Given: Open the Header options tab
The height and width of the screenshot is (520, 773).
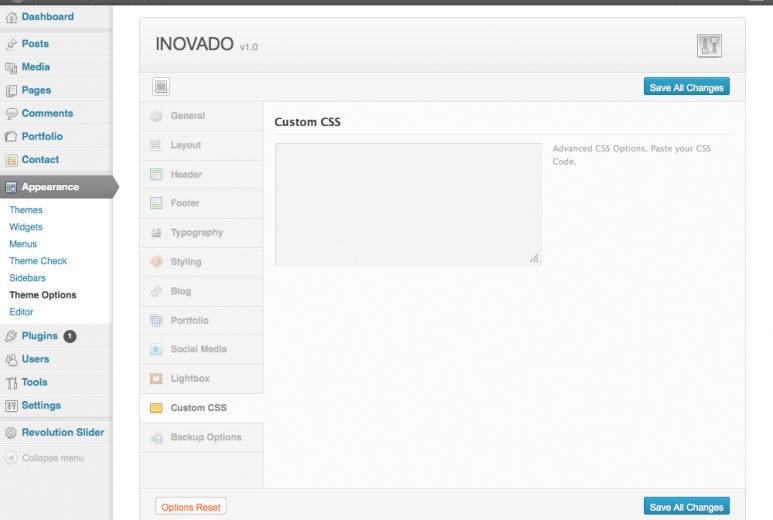Looking at the screenshot, I should point(202,174).
